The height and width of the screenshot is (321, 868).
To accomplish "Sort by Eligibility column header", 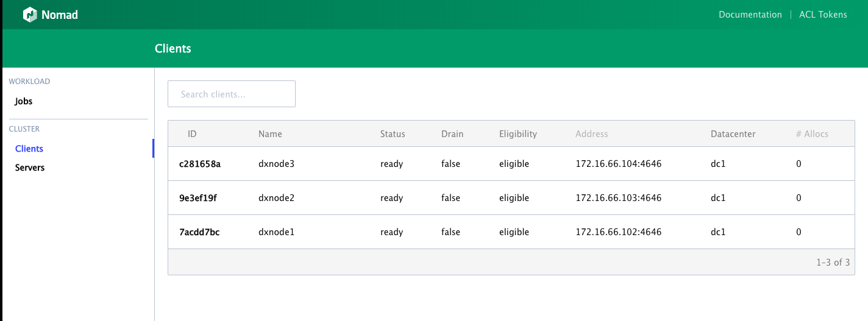I will coord(518,134).
